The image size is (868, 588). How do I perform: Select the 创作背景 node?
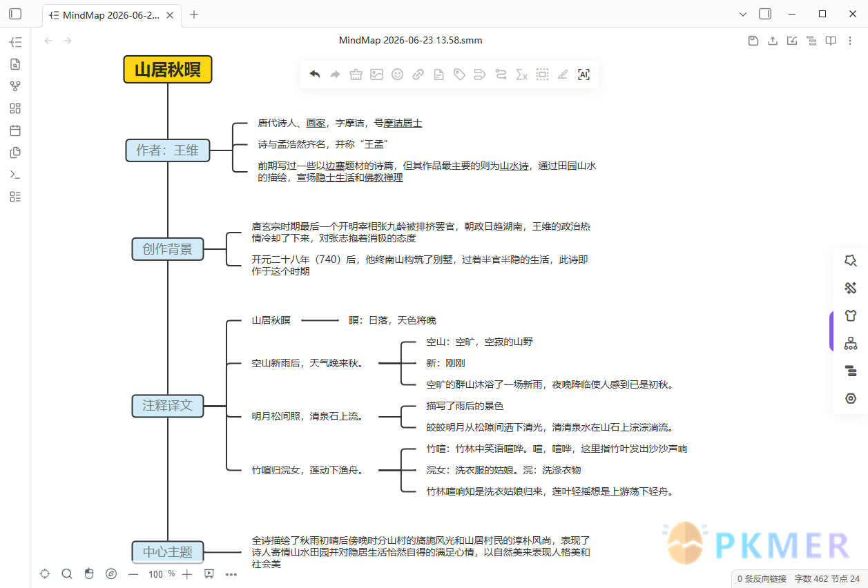tap(168, 249)
